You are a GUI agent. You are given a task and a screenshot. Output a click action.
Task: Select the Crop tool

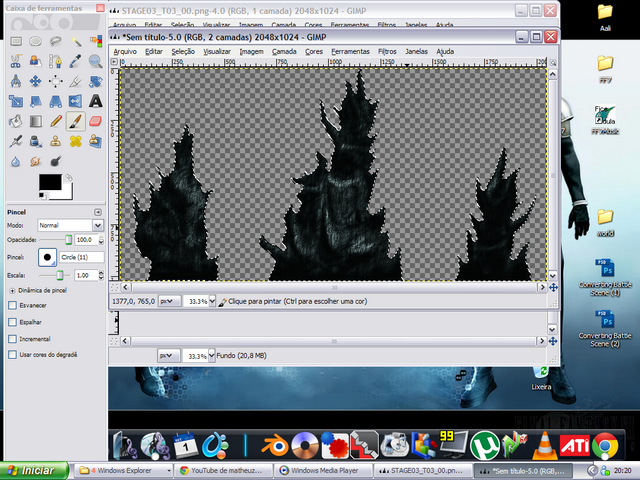point(76,81)
